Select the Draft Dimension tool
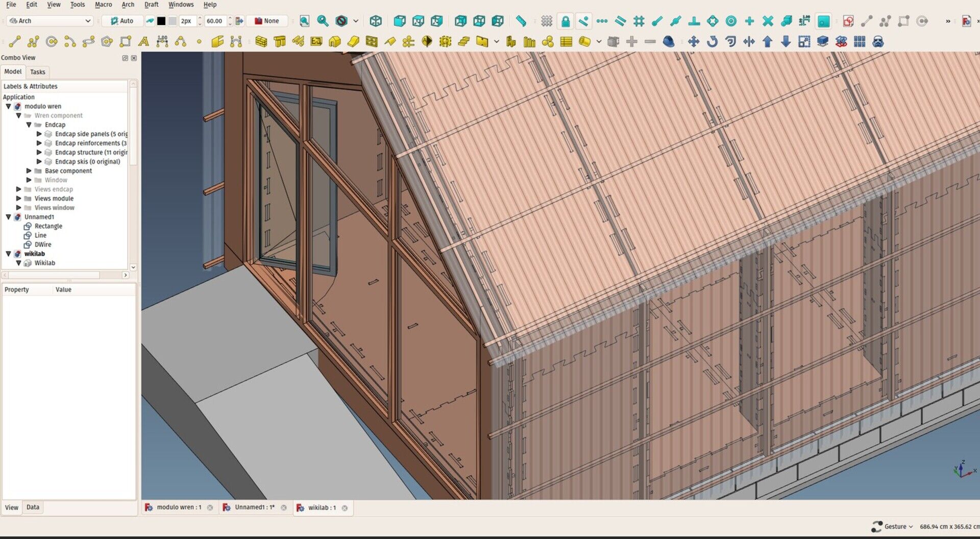Image resolution: width=980 pixels, height=539 pixels. [162, 42]
